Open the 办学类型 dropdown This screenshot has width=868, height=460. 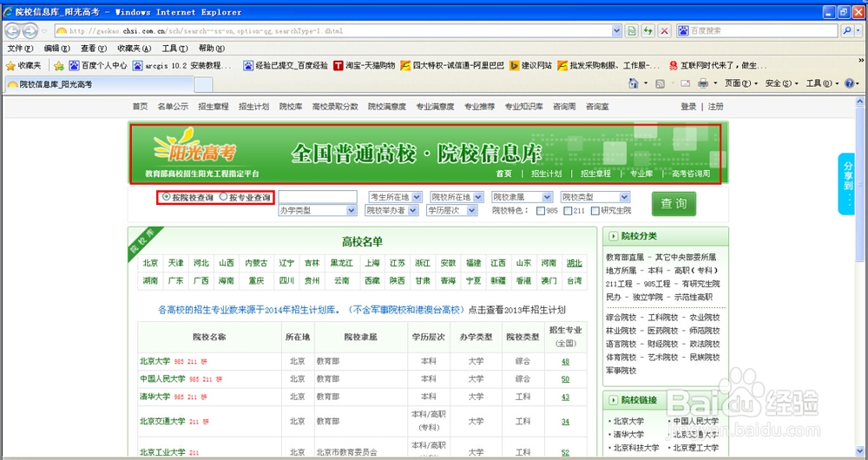pos(317,210)
